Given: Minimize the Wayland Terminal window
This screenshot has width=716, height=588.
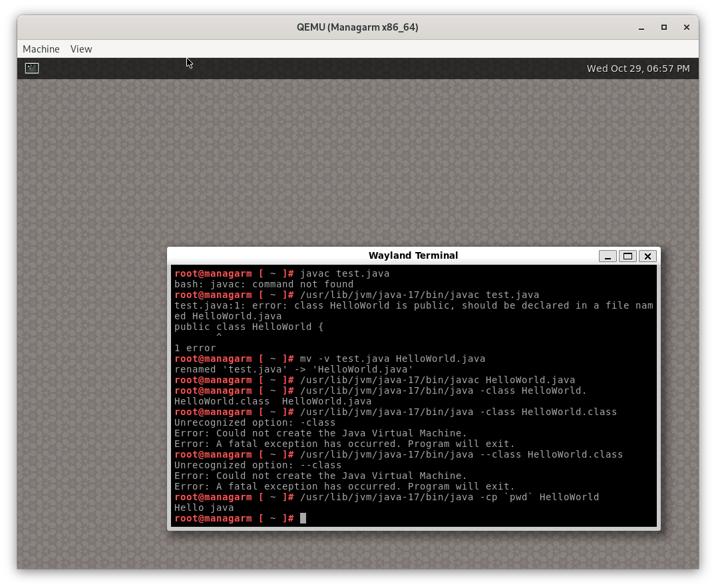Looking at the screenshot, I should coord(608,256).
